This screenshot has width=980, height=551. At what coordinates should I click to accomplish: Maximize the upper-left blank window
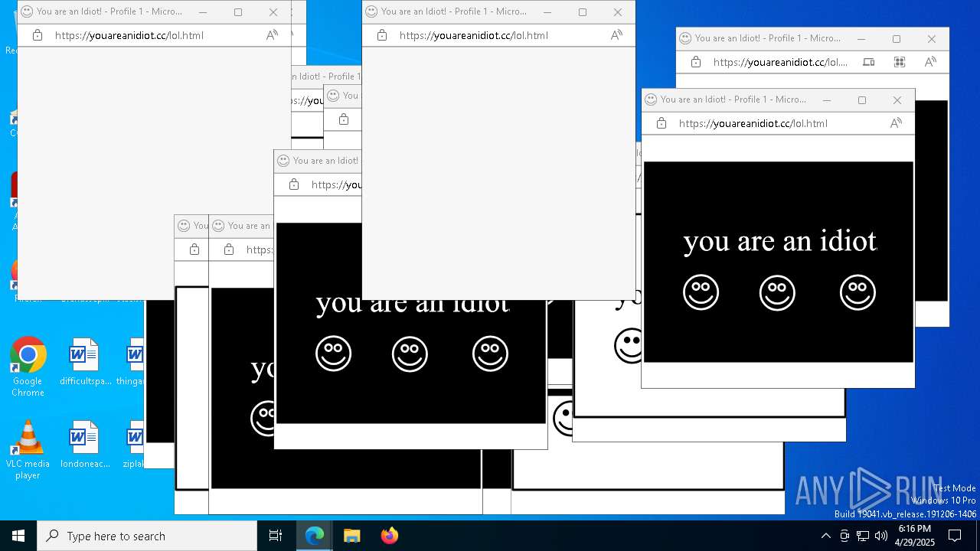238,11
